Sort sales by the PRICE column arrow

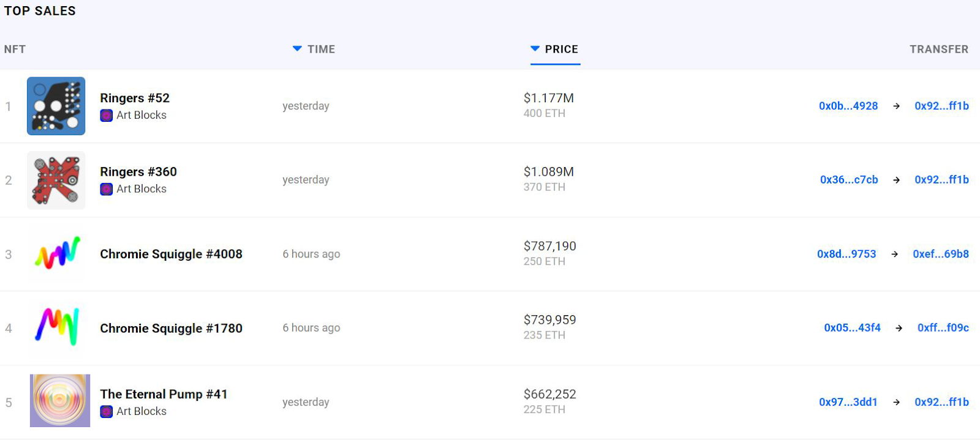click(x=535, y=49)
